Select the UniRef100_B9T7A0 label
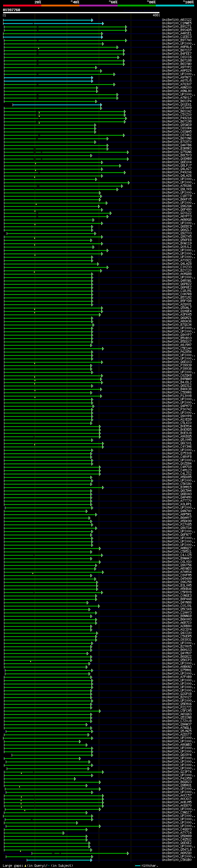 click(x=177, y=40)
